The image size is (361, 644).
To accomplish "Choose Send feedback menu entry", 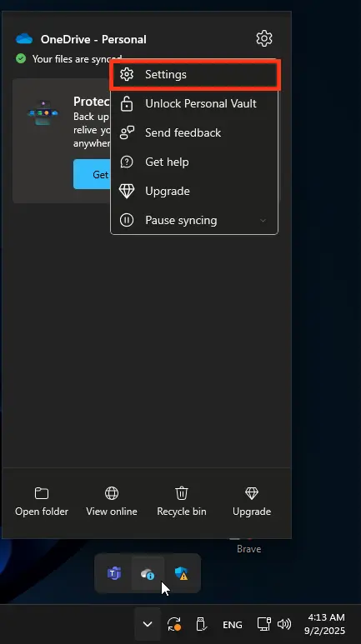I will [x=194, y=132].
